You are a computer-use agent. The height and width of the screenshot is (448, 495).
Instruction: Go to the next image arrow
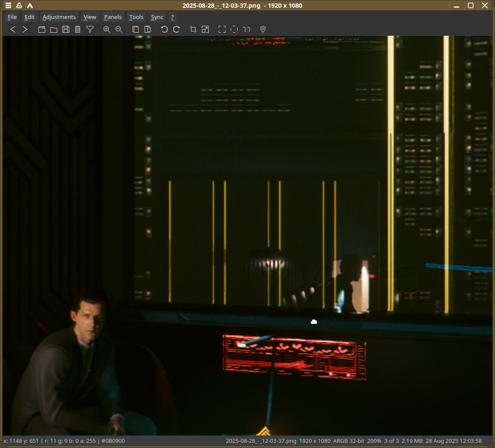[25, 29]
